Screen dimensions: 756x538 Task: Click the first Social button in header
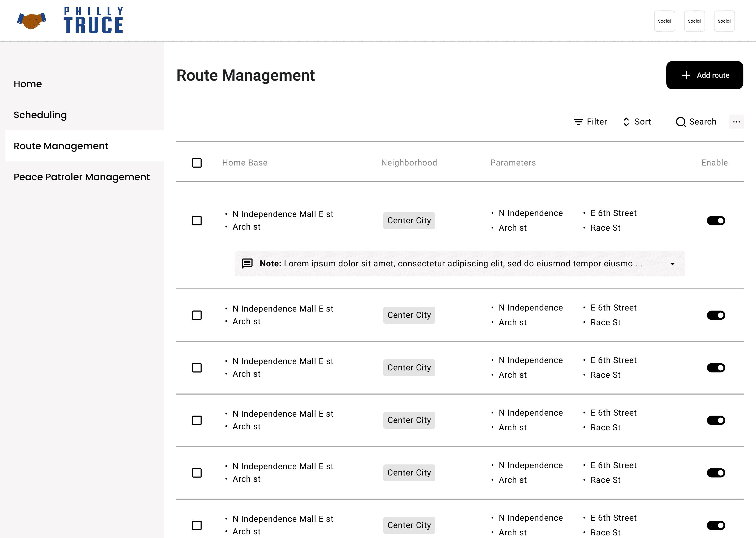[x=664, y=21]
